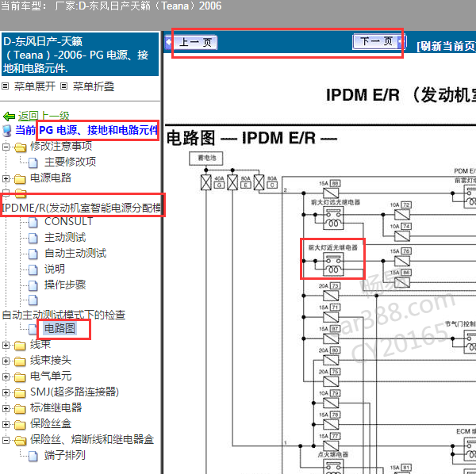Click the 40A G fuse label

pyautogui.click(x=219, y=182)
